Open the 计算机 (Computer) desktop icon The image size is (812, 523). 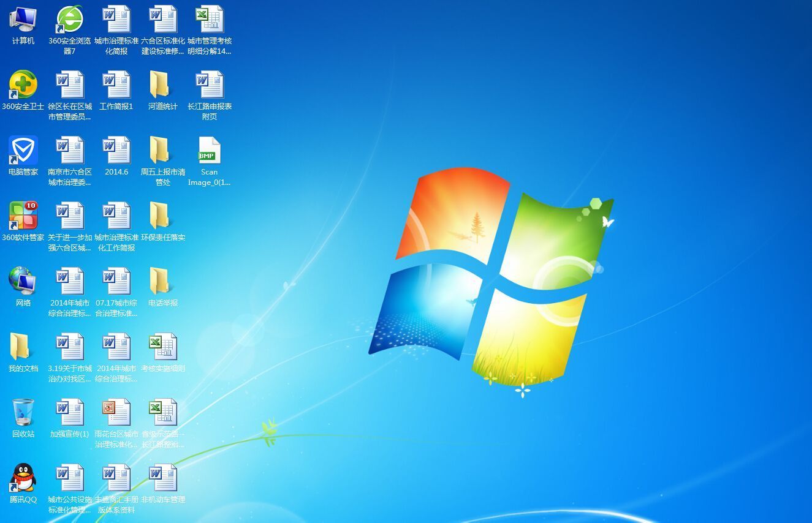[x=23, y=20]
